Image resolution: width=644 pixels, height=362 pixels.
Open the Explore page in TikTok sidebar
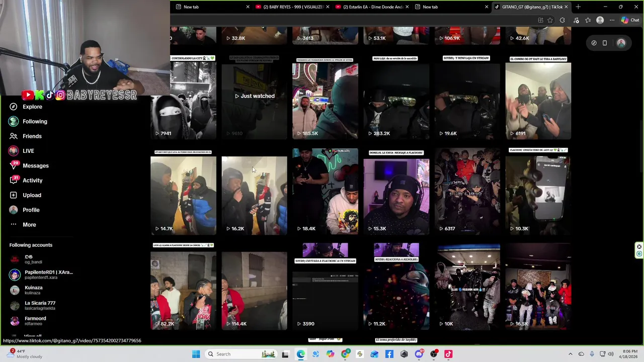[x=25, y=107]
